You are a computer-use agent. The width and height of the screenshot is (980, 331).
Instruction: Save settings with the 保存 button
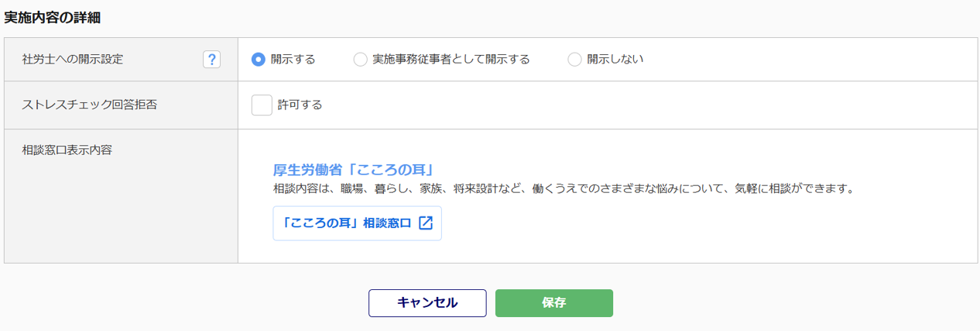(553, 303)
